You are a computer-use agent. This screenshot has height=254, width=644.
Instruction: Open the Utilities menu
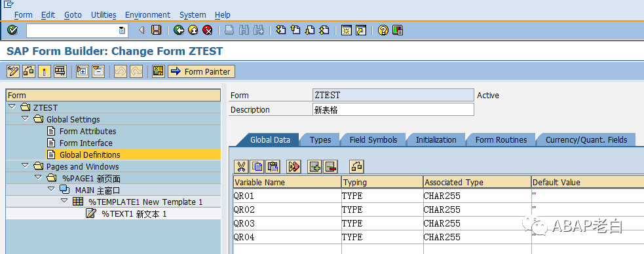pos(104,15)
